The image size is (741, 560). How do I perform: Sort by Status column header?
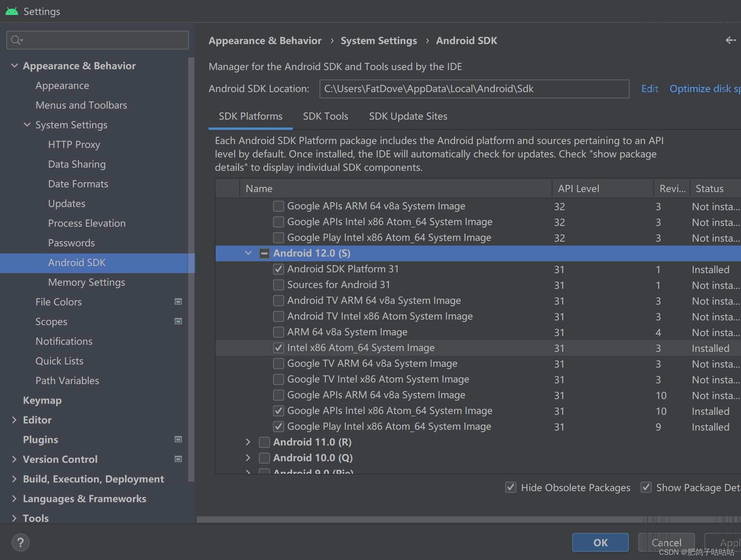click(x=715, y=189)
